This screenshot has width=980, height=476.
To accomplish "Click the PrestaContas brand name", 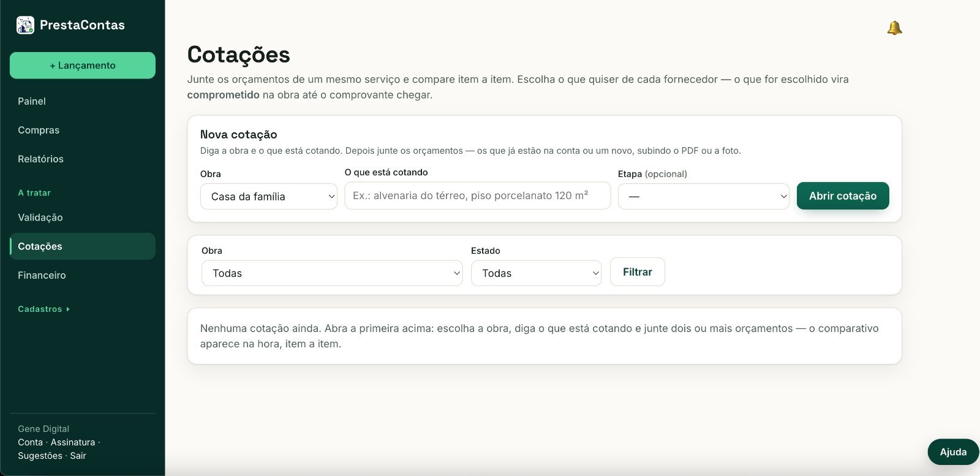I will [82, 25].
